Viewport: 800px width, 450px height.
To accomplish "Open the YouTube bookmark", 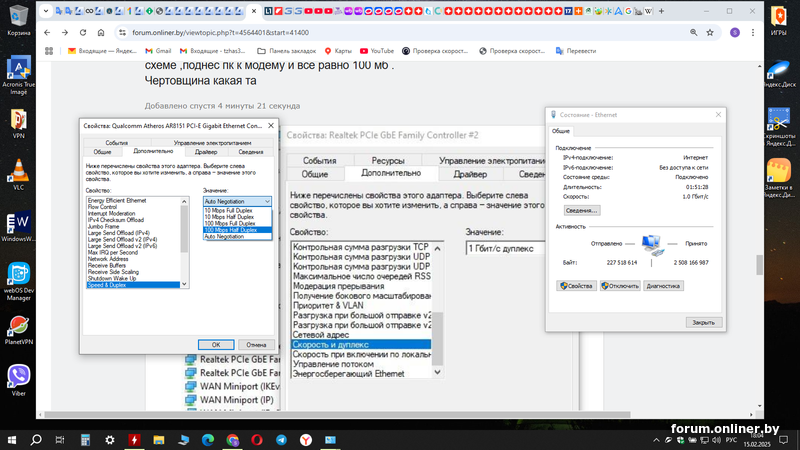I will (377, 51).
